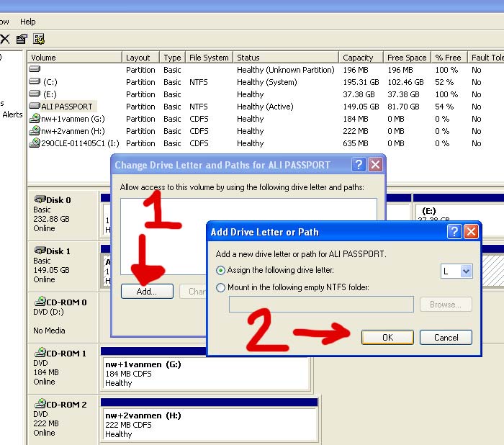
Task: Click the Delete X icon in toolbar
Action: coord(5,39)
